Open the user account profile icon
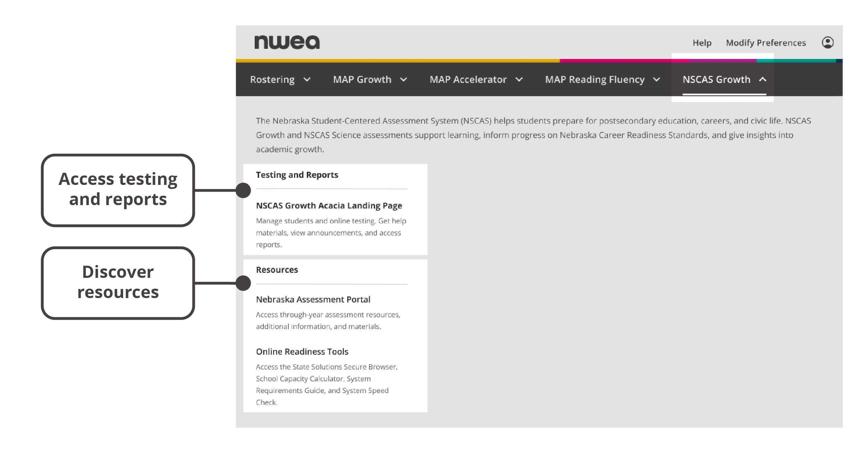Screen dimensions: 868x453 tap(829, 42)
